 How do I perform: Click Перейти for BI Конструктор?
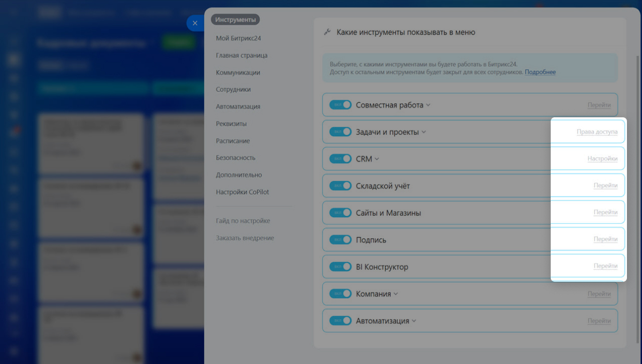(x=605, y=266)
